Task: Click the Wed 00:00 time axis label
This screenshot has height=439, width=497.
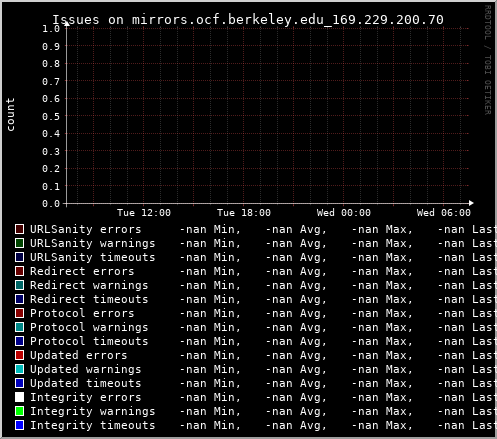Action: pos(344,213)
